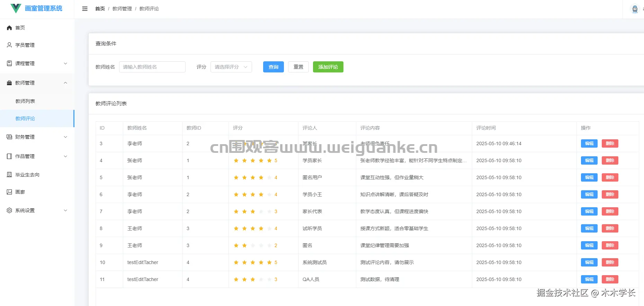Open 首页 in the sidebar menu

tap(37, 28)
